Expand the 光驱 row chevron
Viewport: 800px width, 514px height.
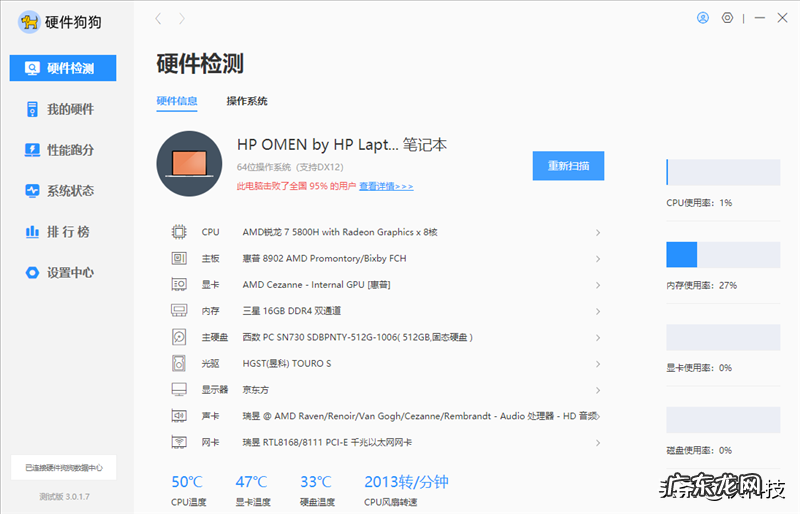tap(597, 364)
